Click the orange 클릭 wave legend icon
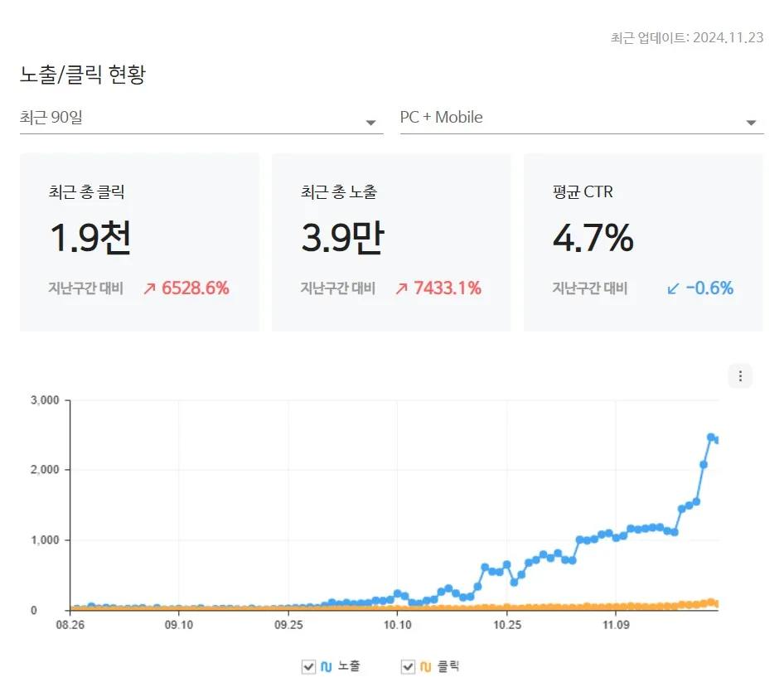The width and height of the screenshot is (784, 692). click(x=427, y=665)
